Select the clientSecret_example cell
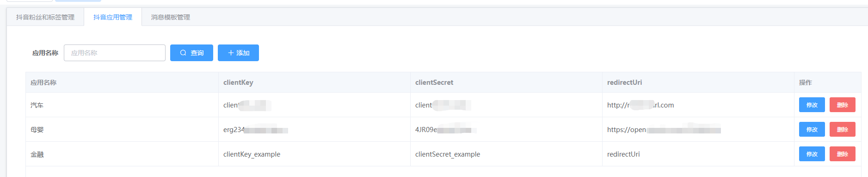 click(x=506, y=154)
